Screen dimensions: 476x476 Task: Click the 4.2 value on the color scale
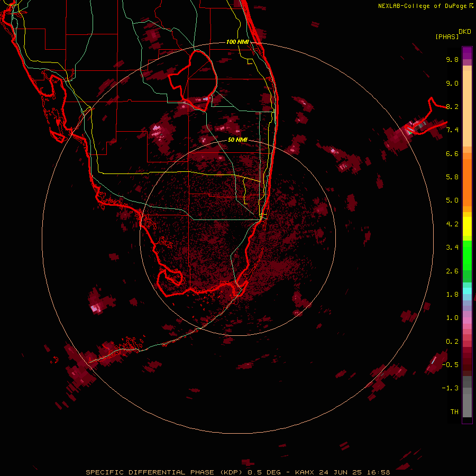[x=452, y=224]
